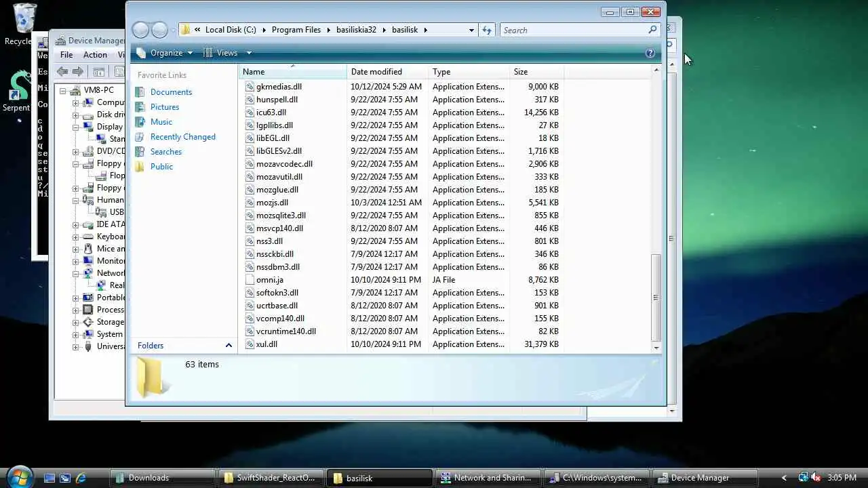This screenshot has height=488, width=868.
Task: Click the taskbar clock showing 3:05 PM
Action: 842,478
